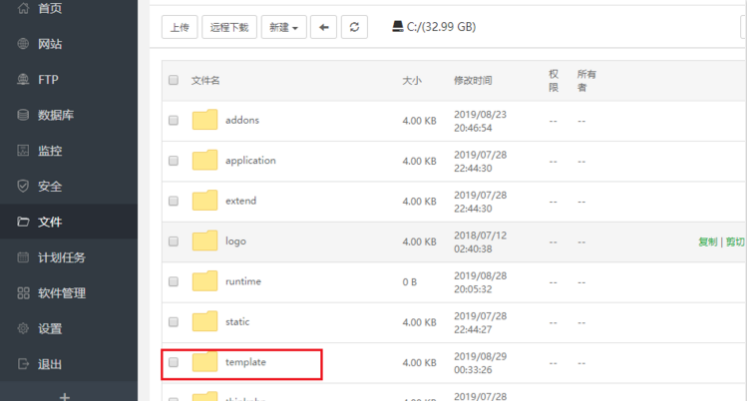Viewport: 747px width, 401px height.
Task: Click the 复制 link on logo row
Action: click(x=708, y=242)
